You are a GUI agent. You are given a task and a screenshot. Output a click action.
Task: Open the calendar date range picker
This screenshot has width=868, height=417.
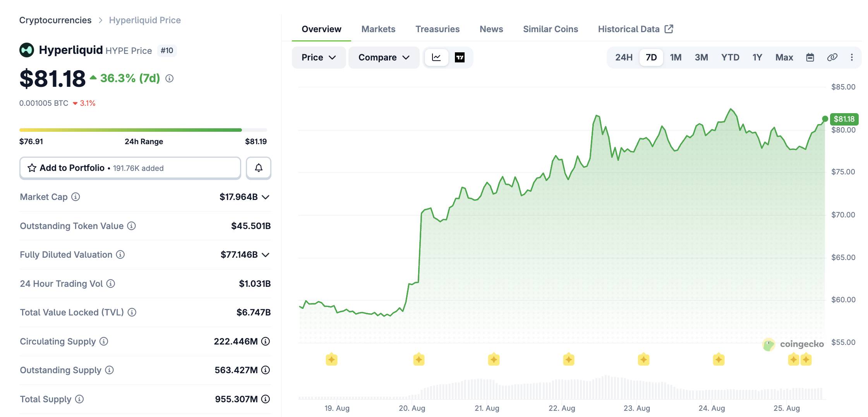pyautogui.click(x=810, y=57)
